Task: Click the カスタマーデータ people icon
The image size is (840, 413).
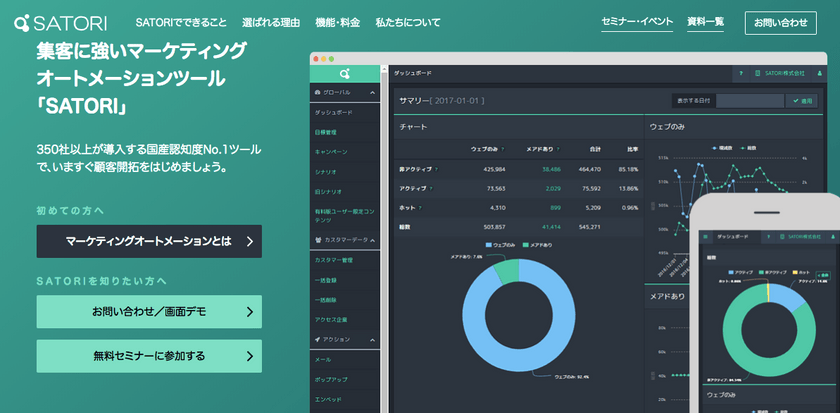Action: [318, 240]
